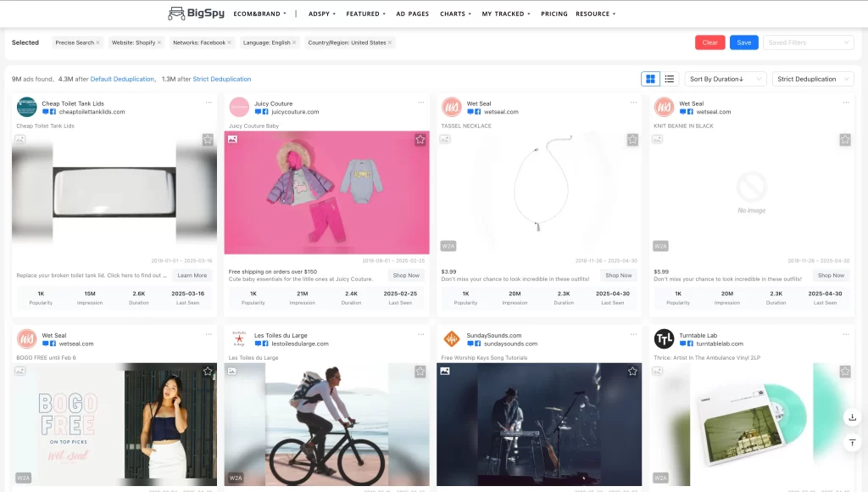Click the Turntable Lab advertiser avatar
Viewport: 868px width, 492px height.
pos(665,338)
